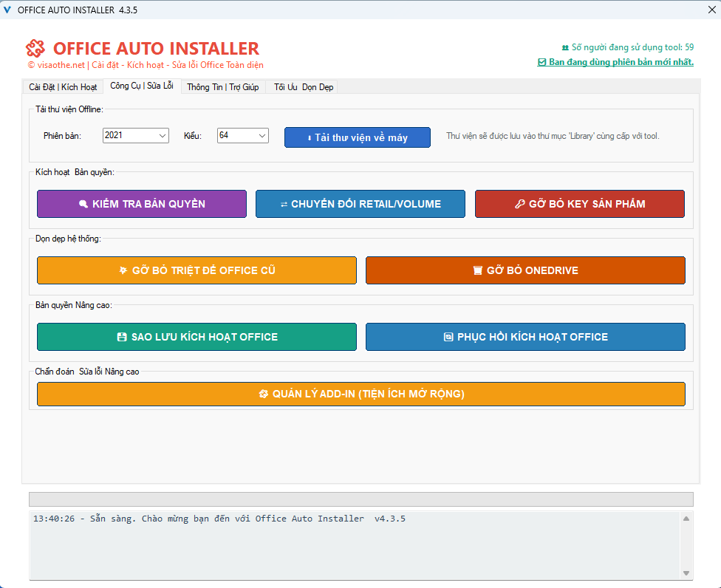Click 'Chẩn đoán Sửa lỗi Nâng cao' group label
Image resolution: width=721 pixels, height=588 pixels.
point(87,372)
